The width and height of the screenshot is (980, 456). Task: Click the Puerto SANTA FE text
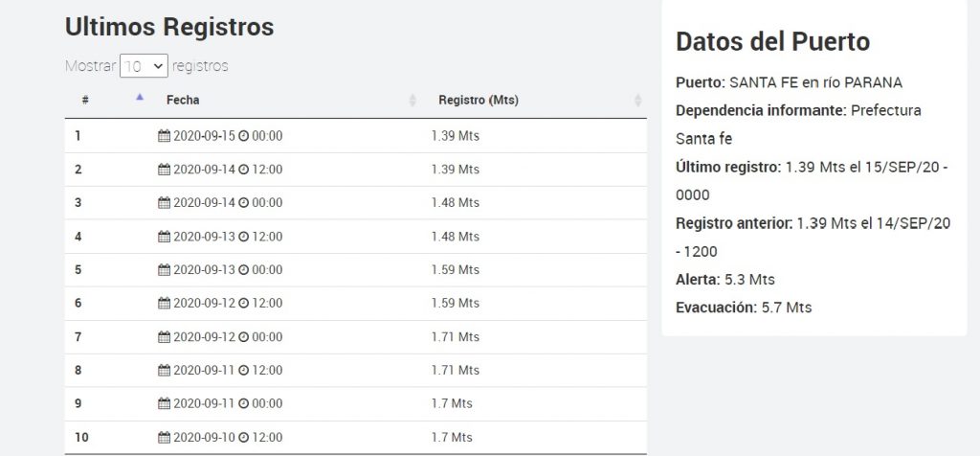pos(789,82)
